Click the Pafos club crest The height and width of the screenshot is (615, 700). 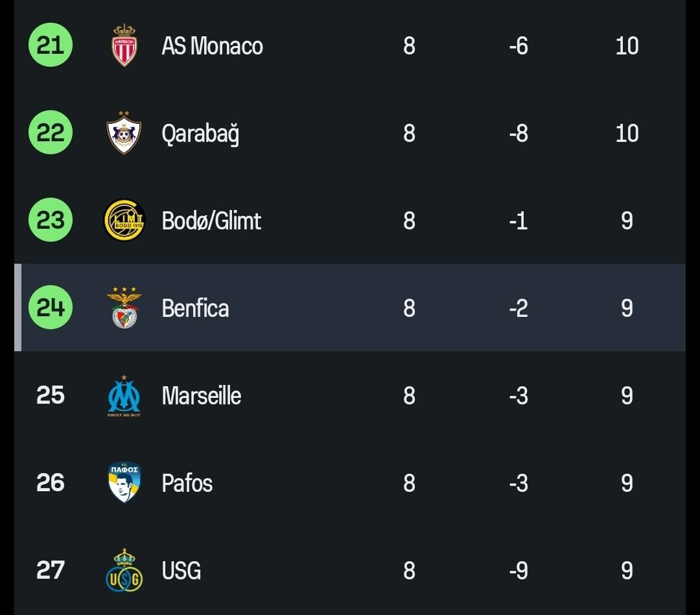(124, 483)
